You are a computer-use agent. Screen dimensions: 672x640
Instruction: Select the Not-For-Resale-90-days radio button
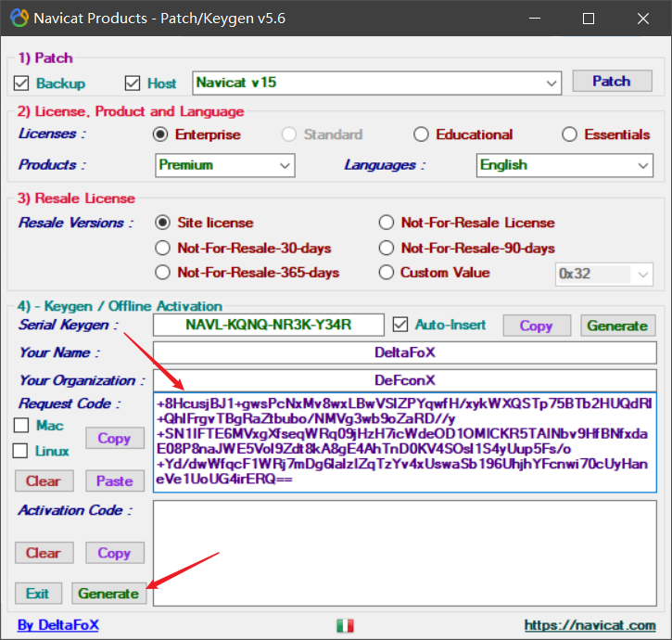[387, 248]
